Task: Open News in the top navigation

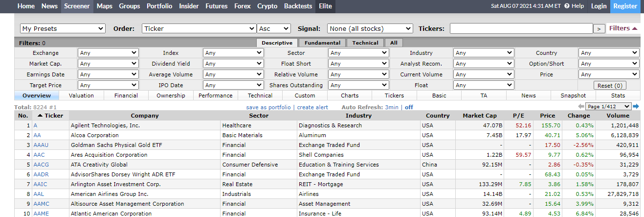Action: [49, 6]
